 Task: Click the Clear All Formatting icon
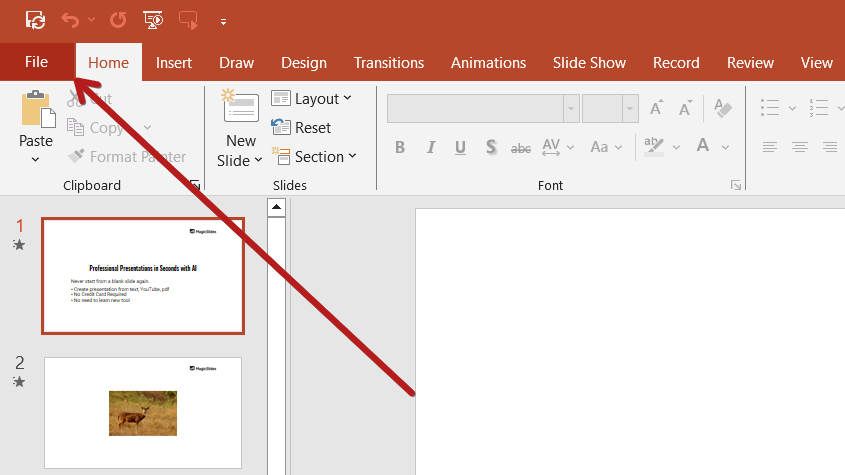(x=722, y=108)
